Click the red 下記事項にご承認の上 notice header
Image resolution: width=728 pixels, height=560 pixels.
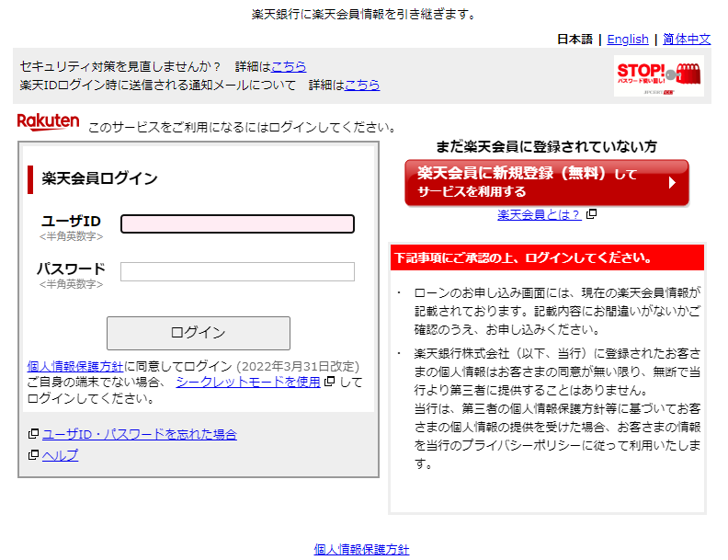547,257
